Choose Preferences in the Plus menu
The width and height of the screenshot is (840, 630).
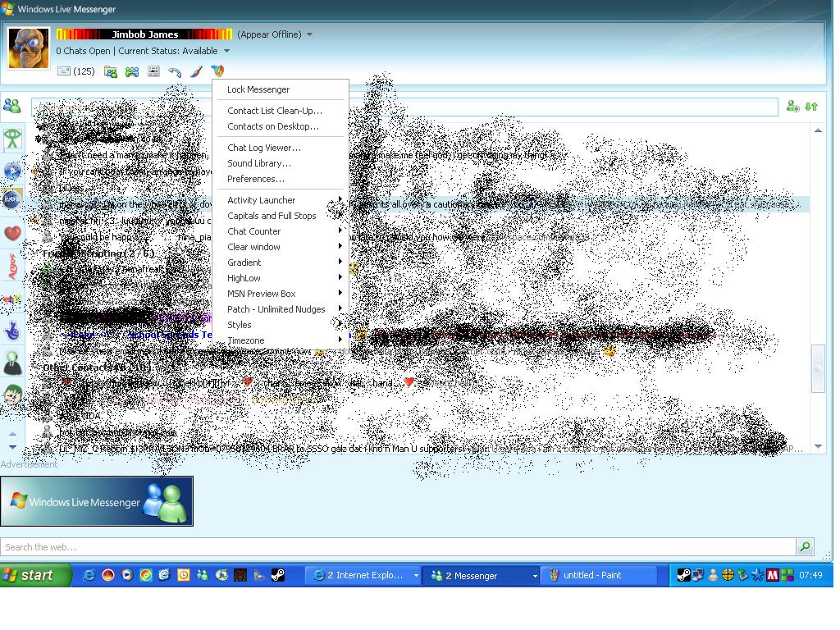(x=256, y=179)
